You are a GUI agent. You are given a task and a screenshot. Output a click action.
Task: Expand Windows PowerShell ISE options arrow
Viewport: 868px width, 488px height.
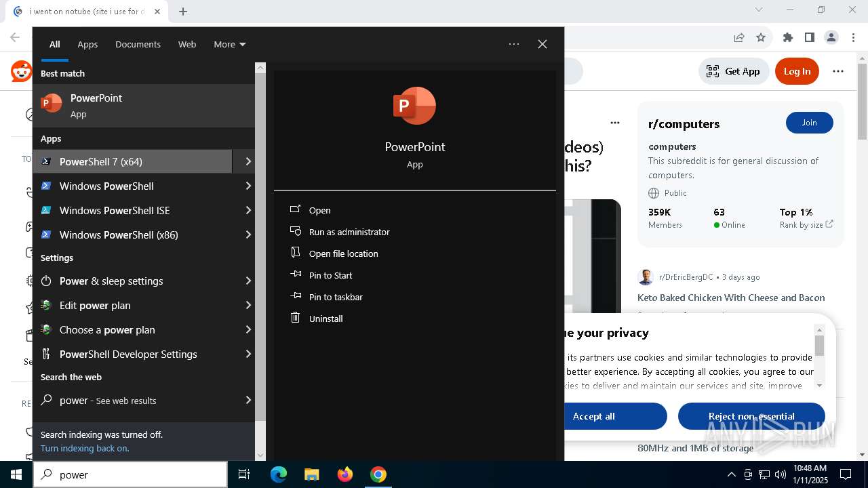click(x=248, y=210)
